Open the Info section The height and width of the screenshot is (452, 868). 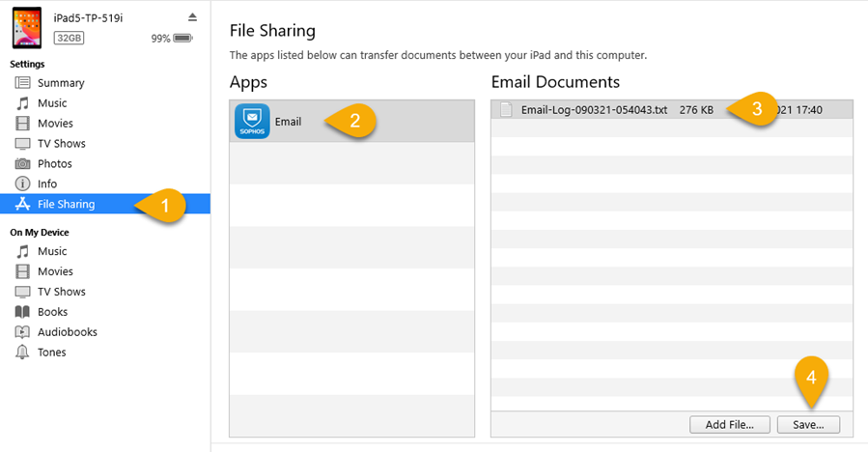tap(46, 184)
